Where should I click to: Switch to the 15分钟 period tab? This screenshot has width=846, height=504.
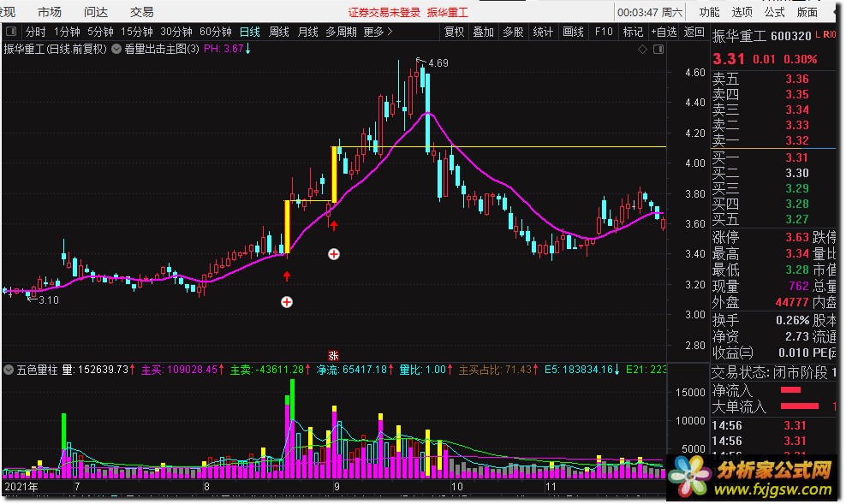tap(137, 32)
